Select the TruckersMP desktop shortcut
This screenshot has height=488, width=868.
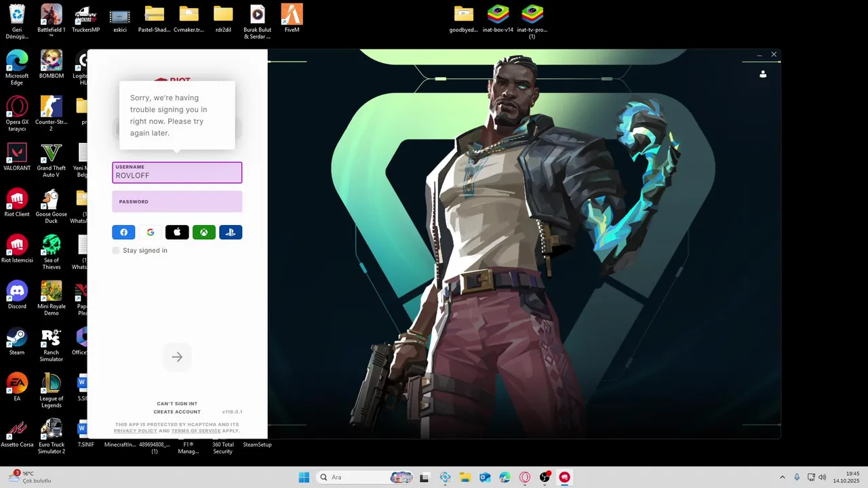85,19
